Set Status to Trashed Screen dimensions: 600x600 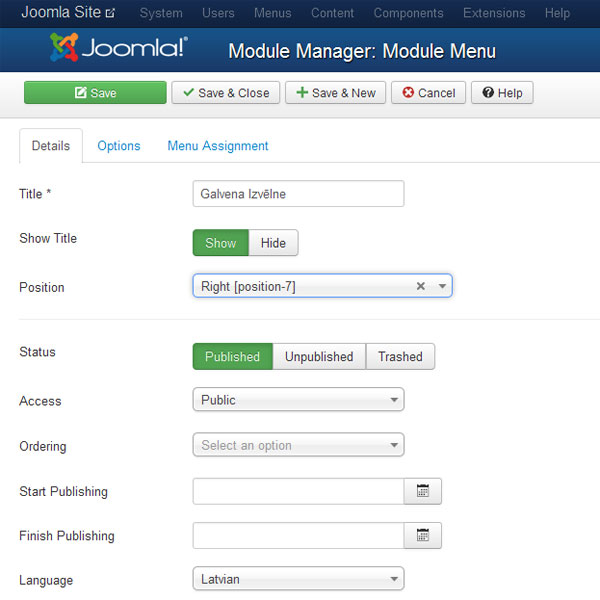tap(400, 357)
